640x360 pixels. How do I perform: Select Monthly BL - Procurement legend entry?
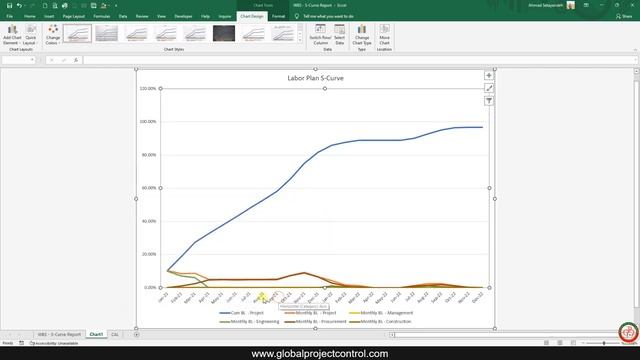coord(316,322)
